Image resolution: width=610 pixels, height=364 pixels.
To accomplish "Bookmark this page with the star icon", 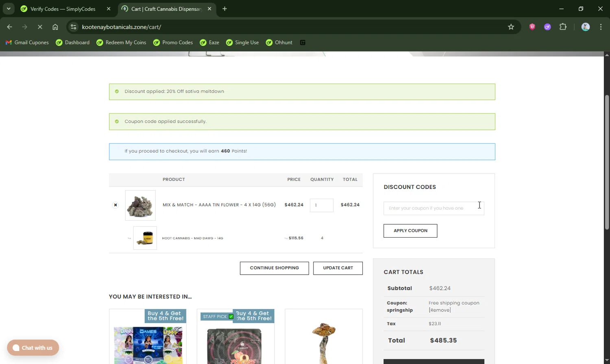I will coord(511,27).
